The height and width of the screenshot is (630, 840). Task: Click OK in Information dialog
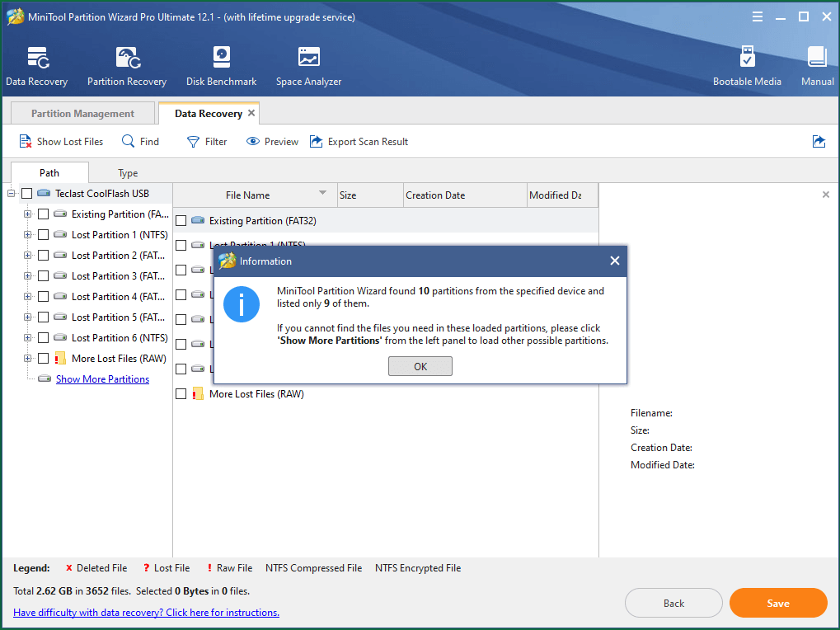(420, 366)
